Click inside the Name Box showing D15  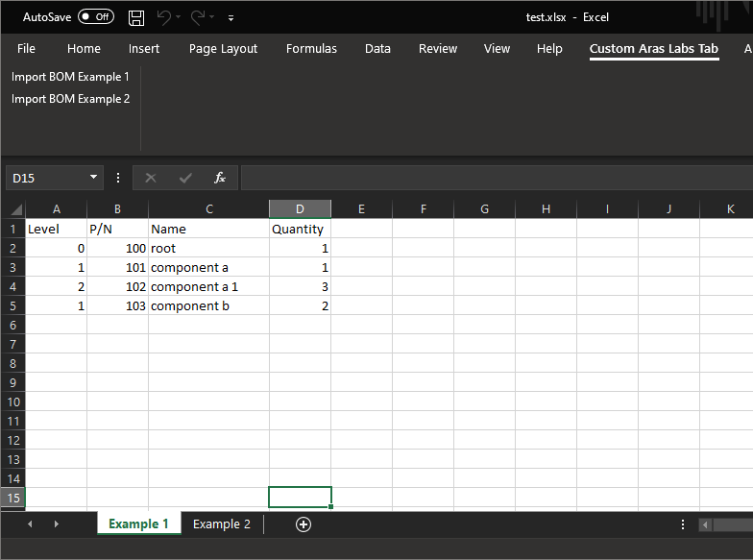click(x=46, y=179)
